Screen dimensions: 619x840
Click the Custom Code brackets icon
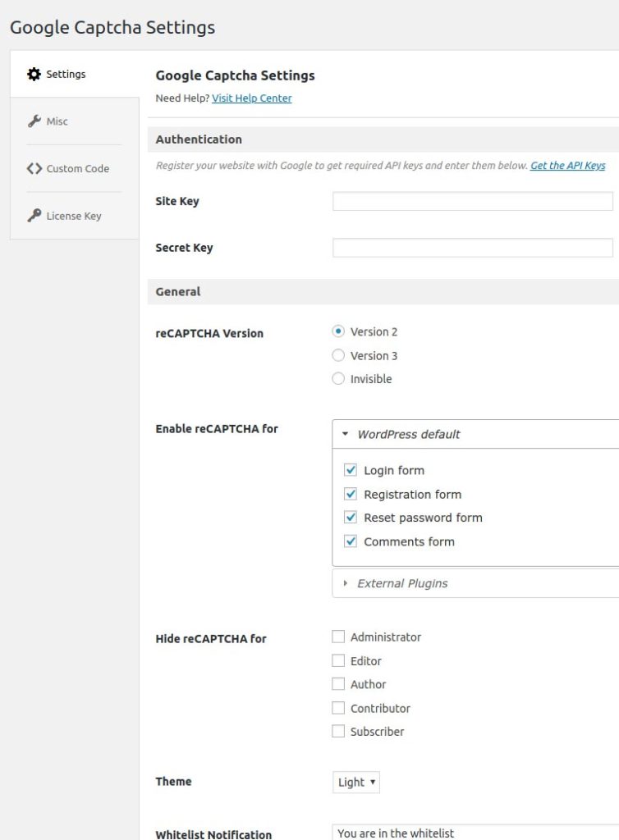point(34,168)
